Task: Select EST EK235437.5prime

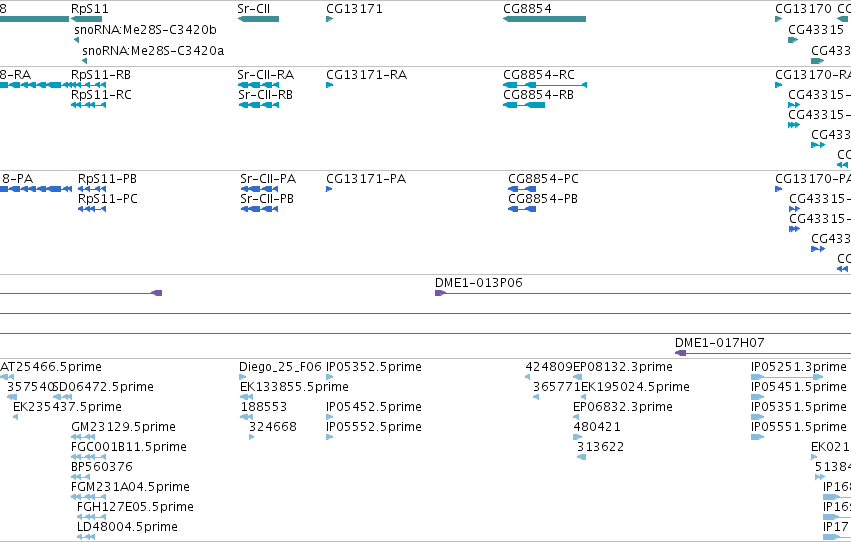Action: (67, 407)
